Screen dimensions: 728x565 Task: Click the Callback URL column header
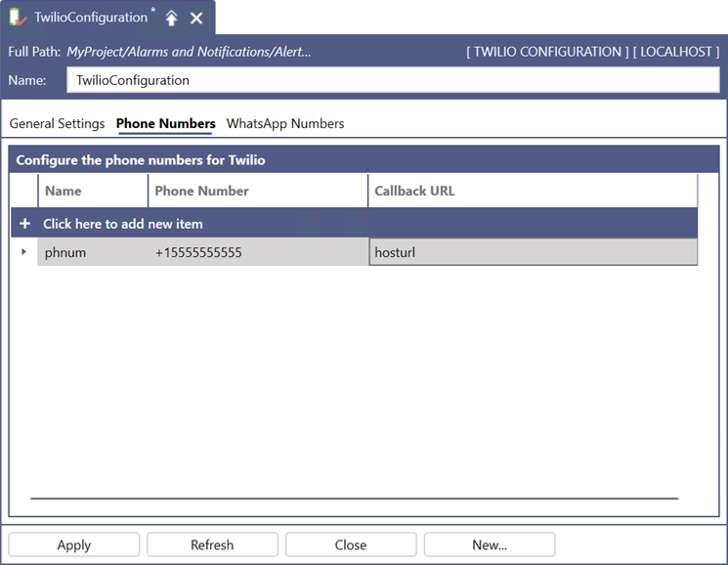[533, 191]
